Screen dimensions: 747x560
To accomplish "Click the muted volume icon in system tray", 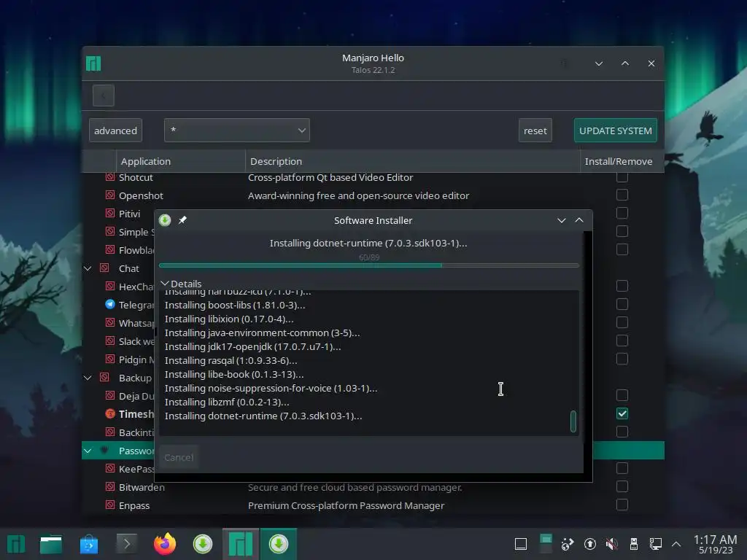I will tap(612, 544).
